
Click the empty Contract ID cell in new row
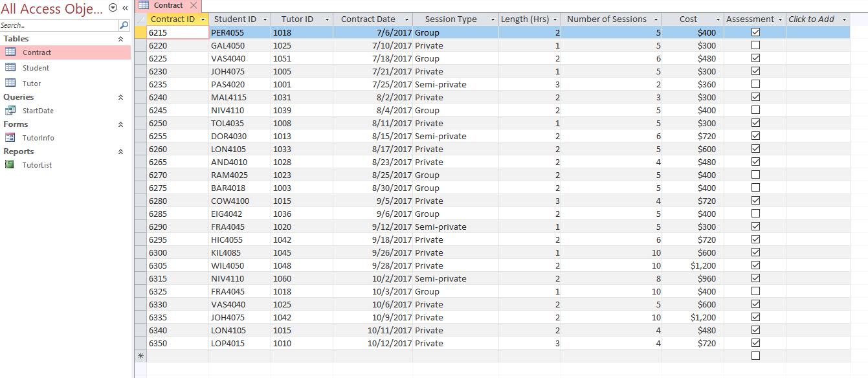(x=177, y=356)
